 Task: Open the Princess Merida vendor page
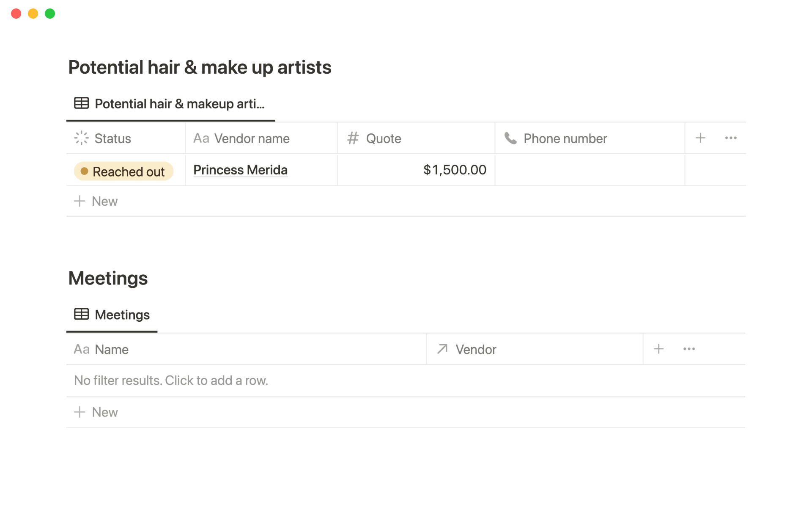(x=240, y=170)
